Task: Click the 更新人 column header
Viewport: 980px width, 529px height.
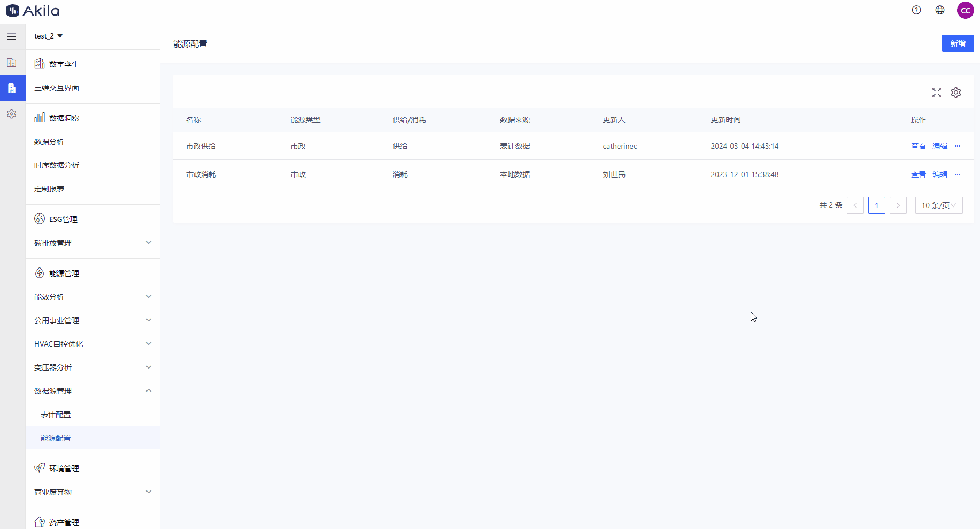Action: tap(614, 120)
